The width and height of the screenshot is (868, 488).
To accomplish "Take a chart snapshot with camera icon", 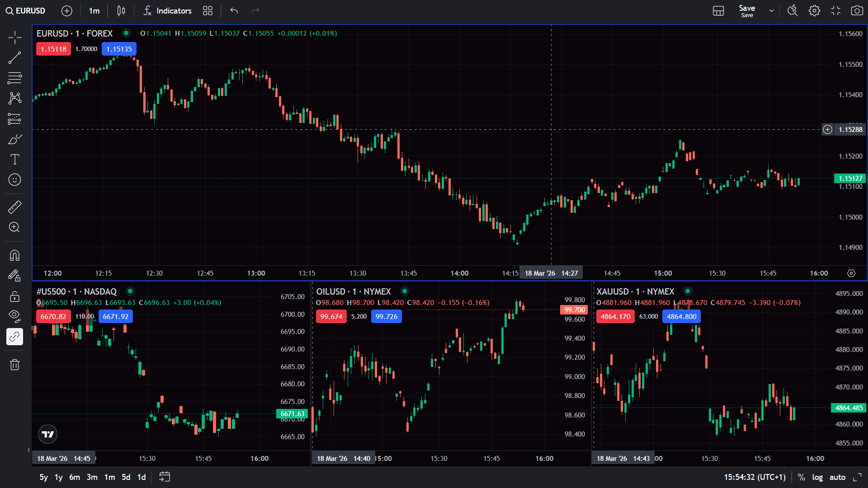I will [x=857, y=11].
